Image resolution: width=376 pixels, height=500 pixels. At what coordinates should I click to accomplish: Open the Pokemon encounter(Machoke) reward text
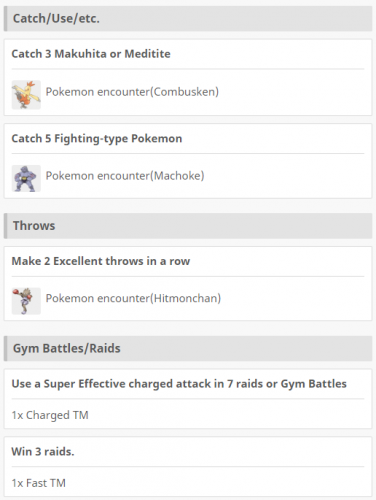125,176
